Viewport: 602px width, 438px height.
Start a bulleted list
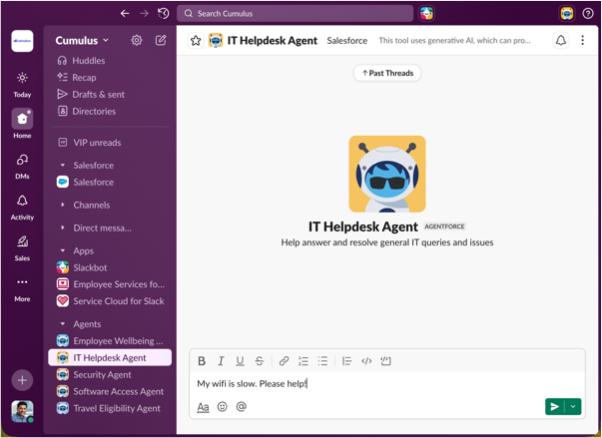pyautogui.click(x=323, y=361)
